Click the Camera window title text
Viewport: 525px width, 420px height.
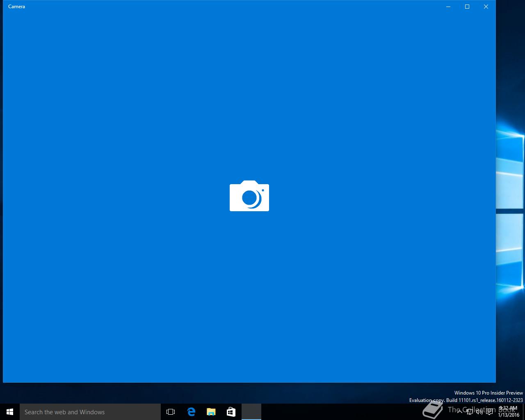tap(17, 7)
